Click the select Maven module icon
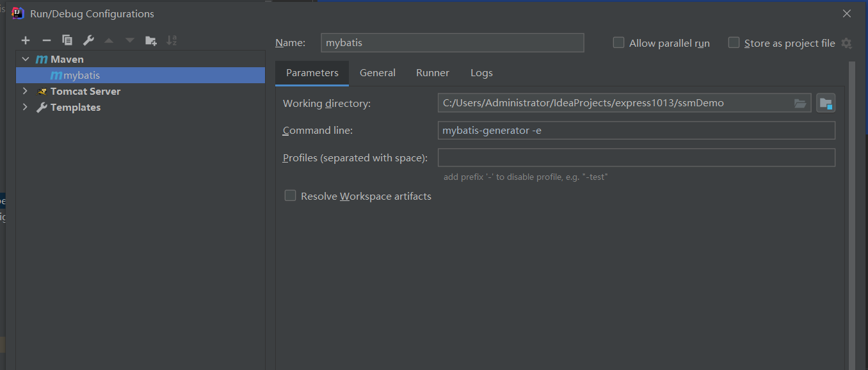Viewport: 868px width, 370px height. 826,103
